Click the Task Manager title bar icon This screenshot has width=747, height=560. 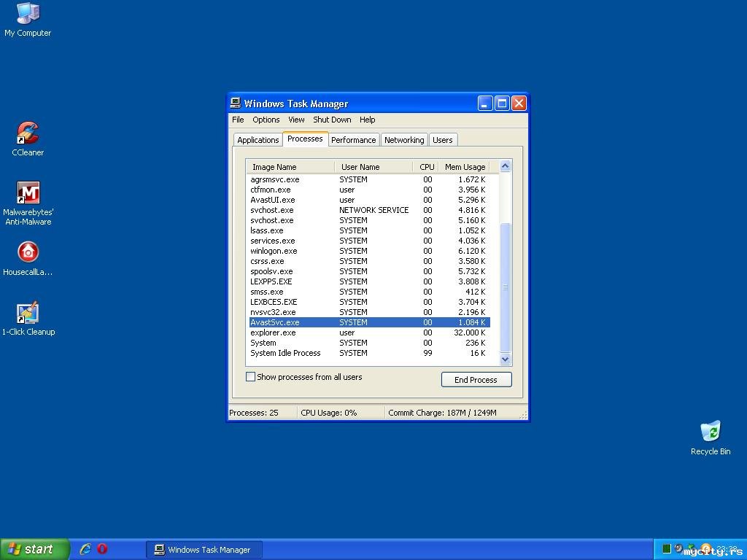point(236,103)
